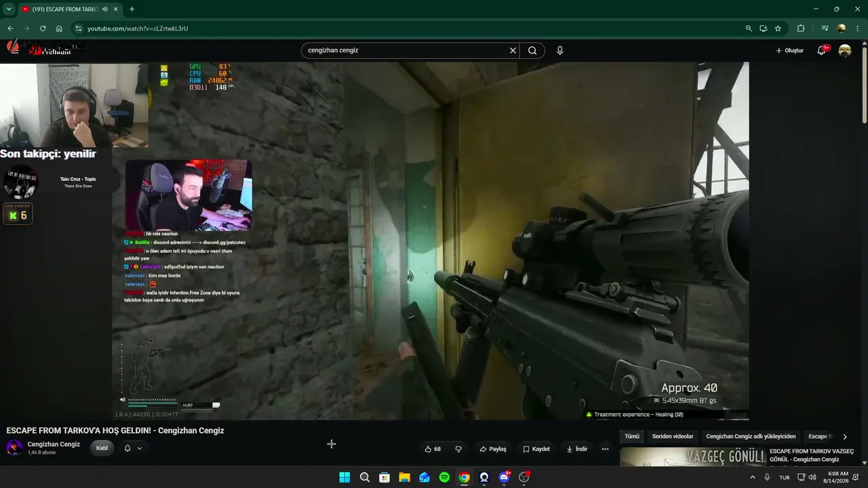
Task: Like the video with 68 likes
Action: pos(433,449)
